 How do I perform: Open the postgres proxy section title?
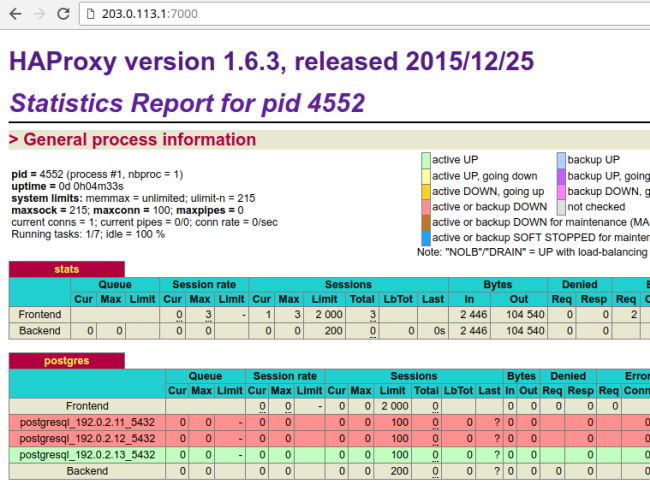point(67,360)
